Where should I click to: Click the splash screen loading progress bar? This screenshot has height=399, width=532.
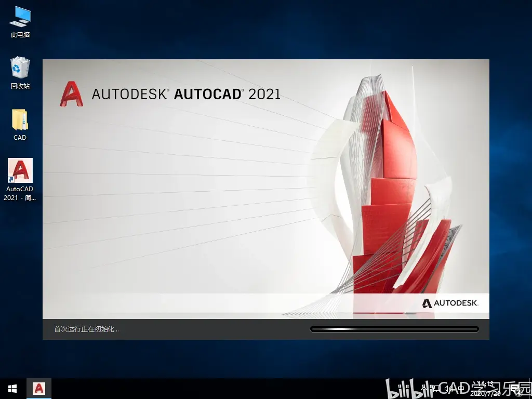[x=394, y=329]
